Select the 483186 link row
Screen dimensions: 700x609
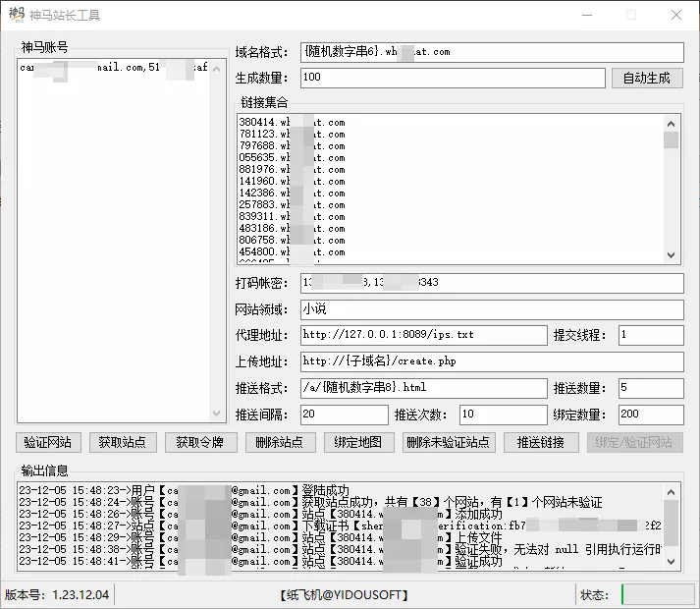[x=292, y=228]
